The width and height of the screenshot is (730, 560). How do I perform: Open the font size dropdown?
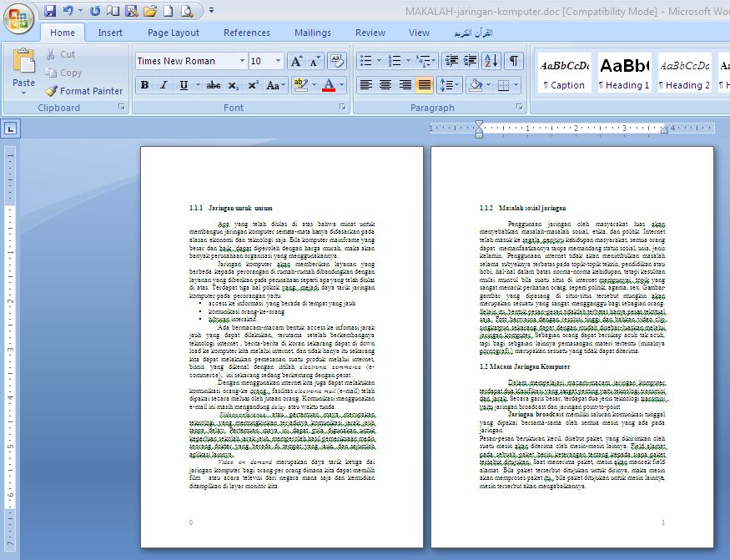[x=279, y=61]
